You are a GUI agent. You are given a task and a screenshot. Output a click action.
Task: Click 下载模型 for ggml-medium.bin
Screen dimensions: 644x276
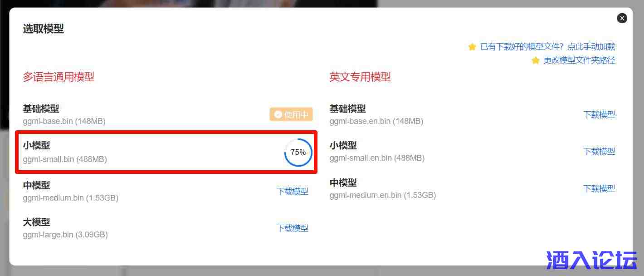click(293, 192)
